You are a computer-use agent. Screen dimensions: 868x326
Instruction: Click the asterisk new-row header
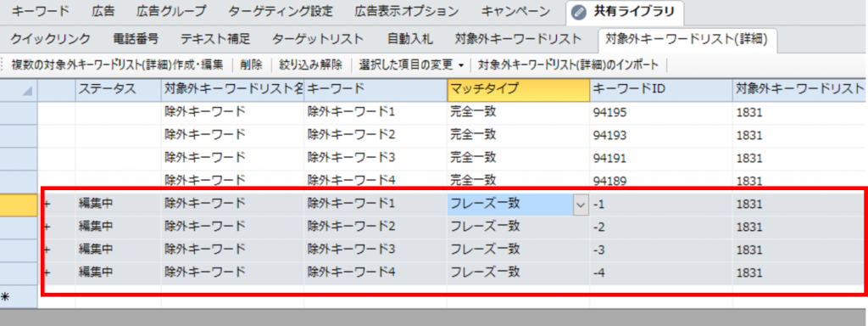19,296
